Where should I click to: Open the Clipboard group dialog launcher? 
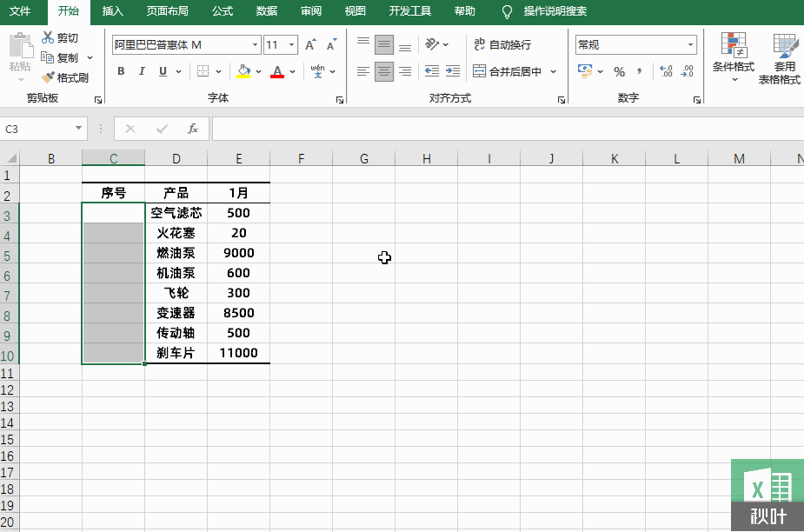pyautogui.click(x=98, y=99)
